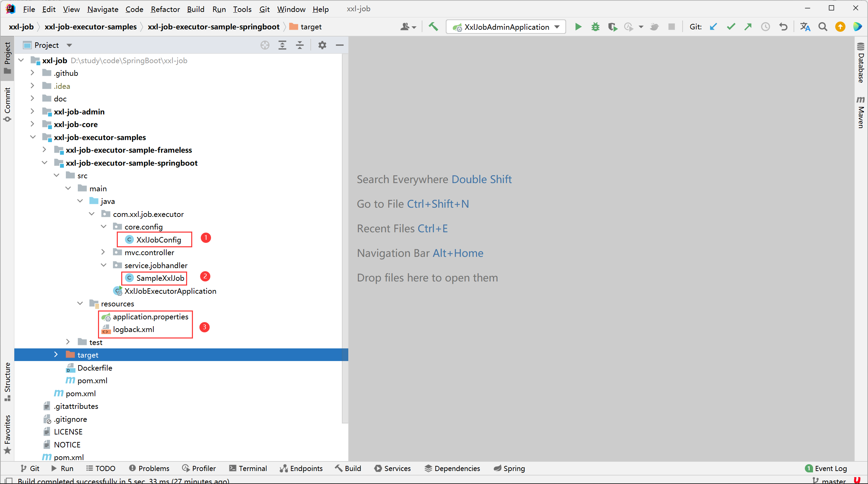
Task: Open the Spring tool tab
Action: (x=509, y=468)
